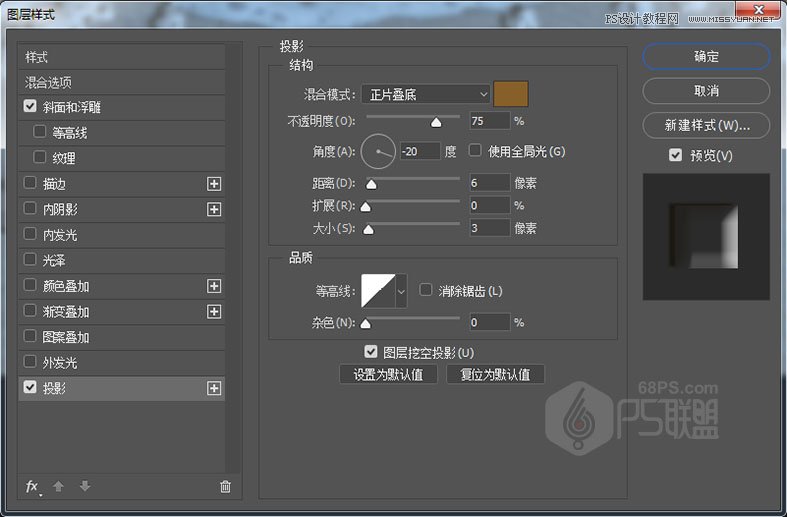
Task: Click the 大小 size slider handle
Action: (x=368, y=230)
